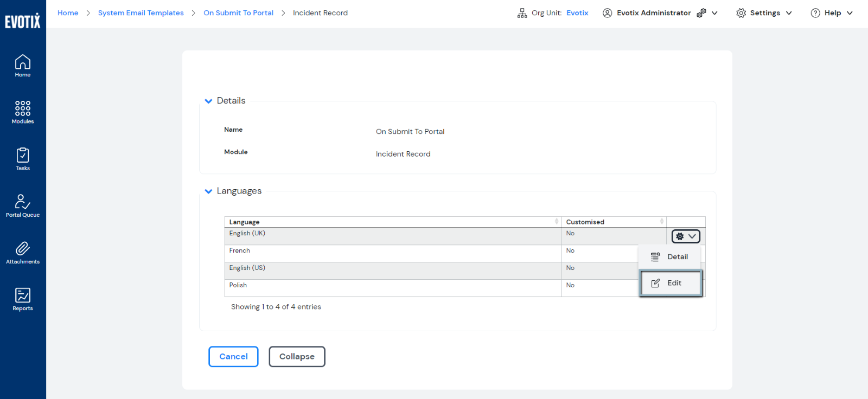This screenshot has width=868, height=399.
Task: Click the Showing 1 to 4 entries text
Action: coord(276,307)
